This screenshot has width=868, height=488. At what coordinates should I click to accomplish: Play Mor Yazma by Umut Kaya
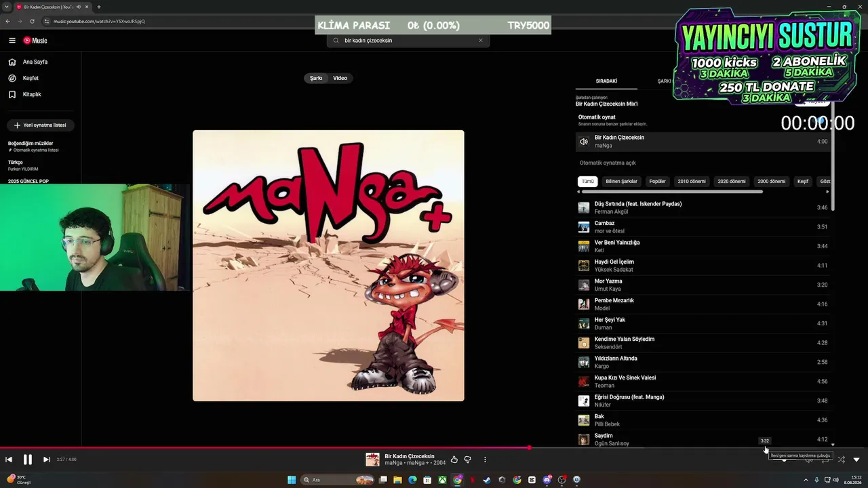(703, 285)
